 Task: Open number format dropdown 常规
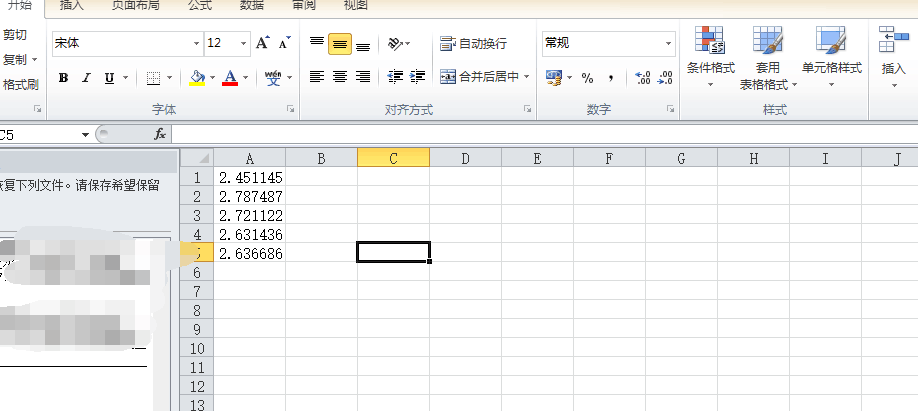pos(668,43)
